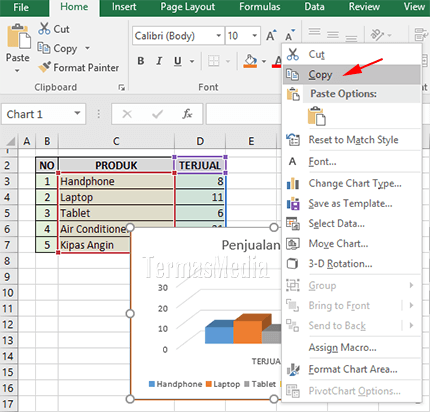
Task: Select all cells via corner triangle
Action: [11, 141]
